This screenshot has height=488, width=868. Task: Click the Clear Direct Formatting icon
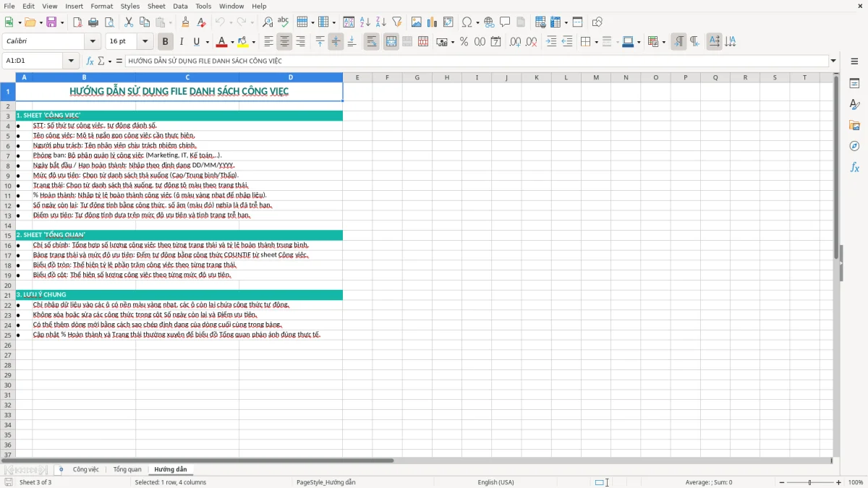point(202,22)
